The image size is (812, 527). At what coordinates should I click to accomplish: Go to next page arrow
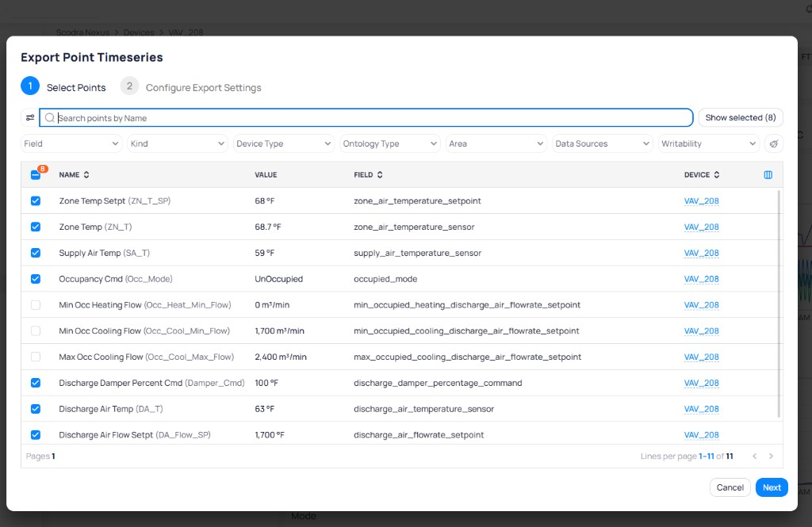click(x=771, y=456)
